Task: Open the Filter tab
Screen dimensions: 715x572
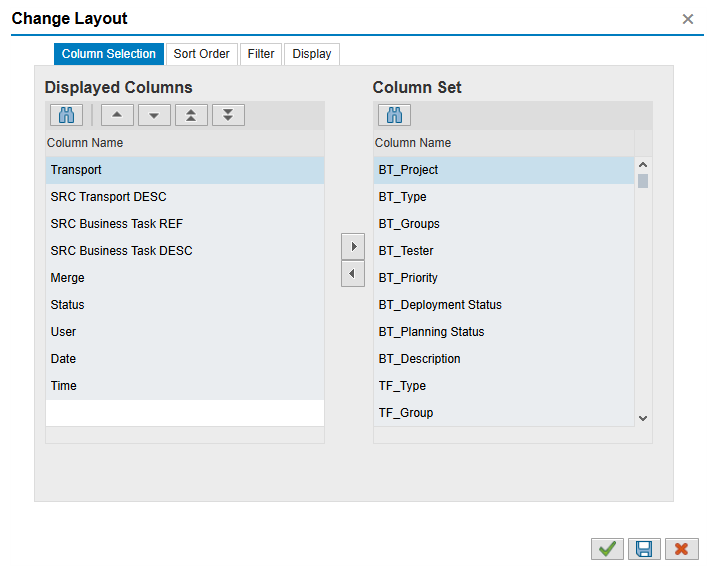Action: coord(261,54)
